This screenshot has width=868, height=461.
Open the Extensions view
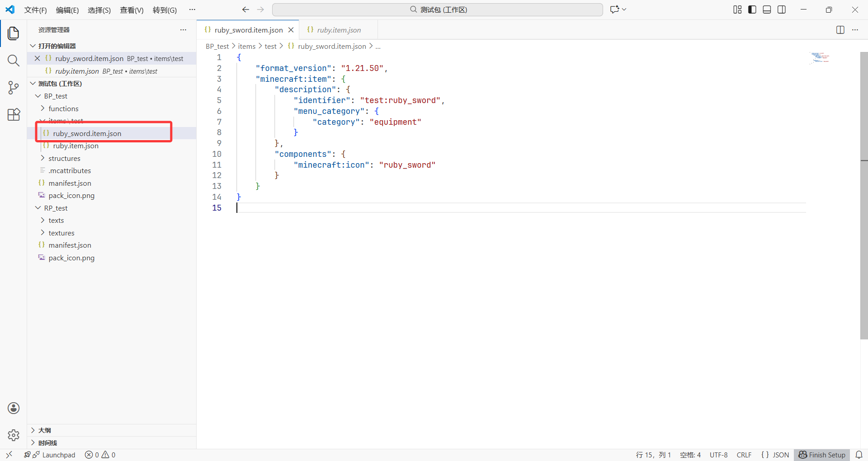coord(14,115)
